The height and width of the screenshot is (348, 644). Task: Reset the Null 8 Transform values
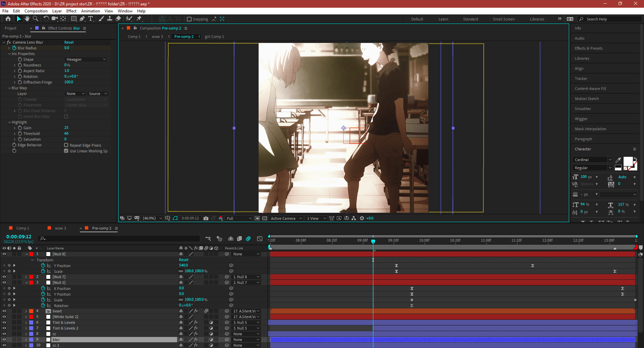(x=184, y=260)
